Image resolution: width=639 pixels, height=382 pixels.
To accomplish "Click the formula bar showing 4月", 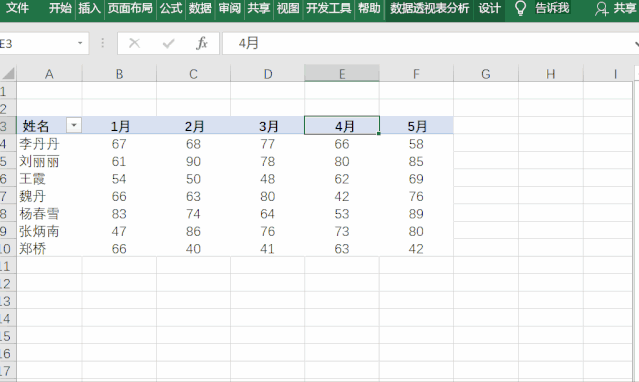I will tap(430, 43).
